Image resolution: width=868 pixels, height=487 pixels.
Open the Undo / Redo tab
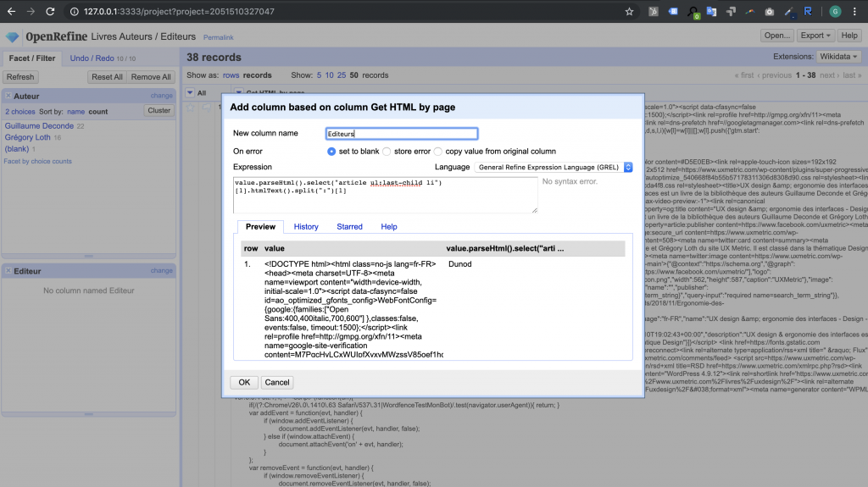click(x=92, y=58)
